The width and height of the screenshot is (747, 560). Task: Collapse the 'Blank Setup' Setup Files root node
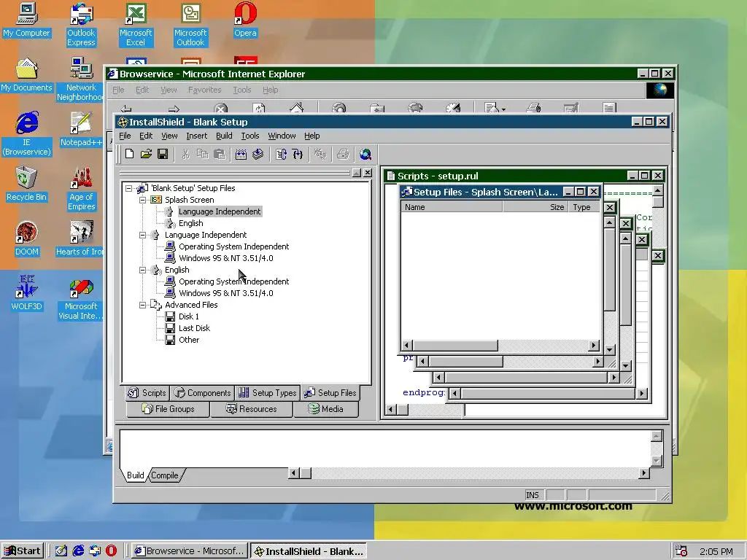point(128,189)
